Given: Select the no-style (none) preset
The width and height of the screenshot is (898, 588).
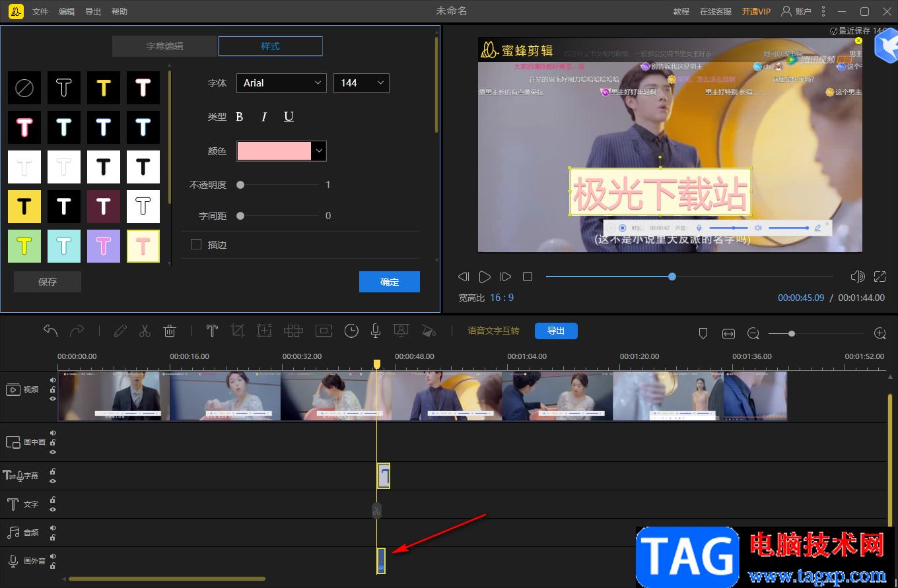Looking at the screenshot, I should [x=24, y=88].
